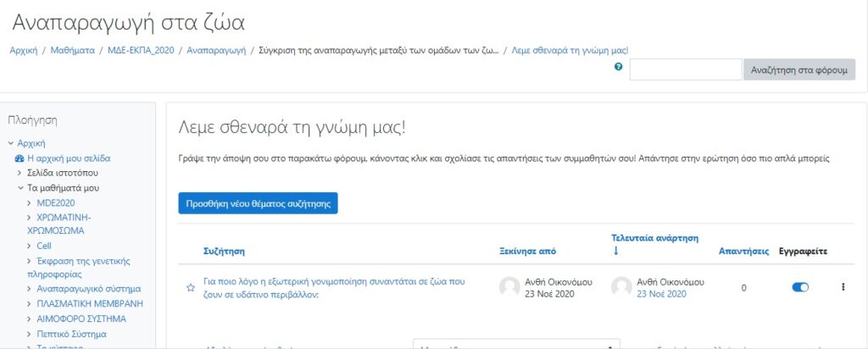This screenshot has width=868, height=349.
Task: Click Ανθή Οικονόμου avatar in Ξεκίνησε από column
Action: 509,287
